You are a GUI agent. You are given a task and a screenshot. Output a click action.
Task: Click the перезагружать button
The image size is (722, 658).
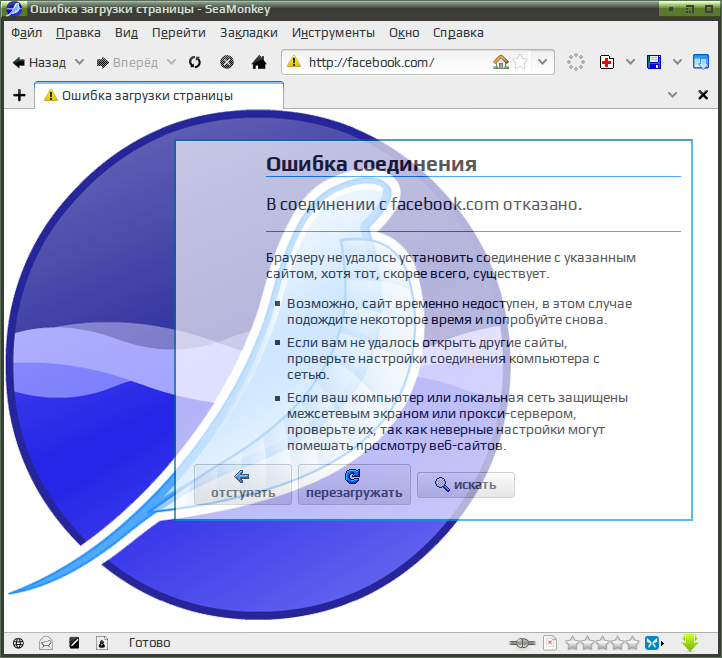coord(354,484)
